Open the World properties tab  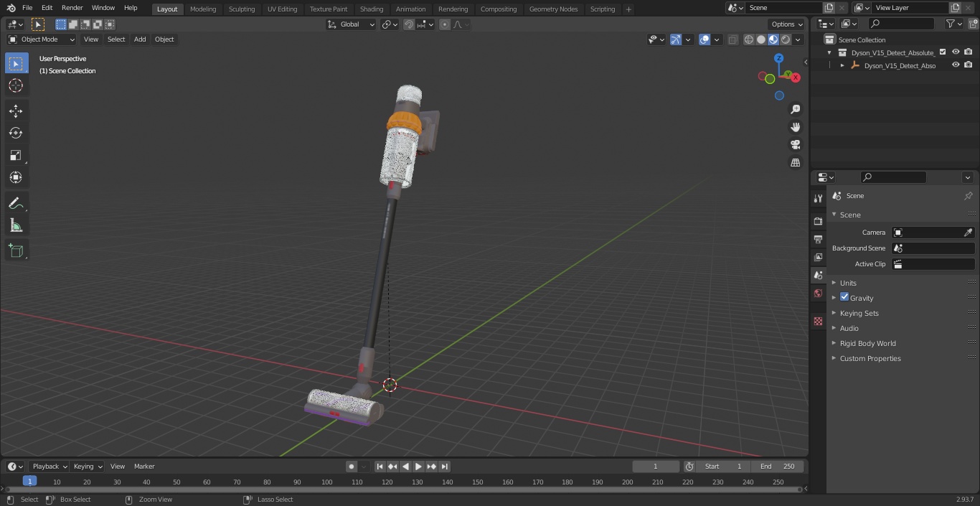point(818,294)
